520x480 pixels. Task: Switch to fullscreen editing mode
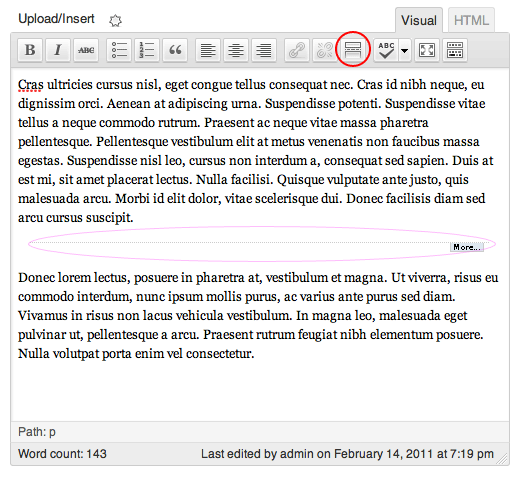[x=427, y=50]
